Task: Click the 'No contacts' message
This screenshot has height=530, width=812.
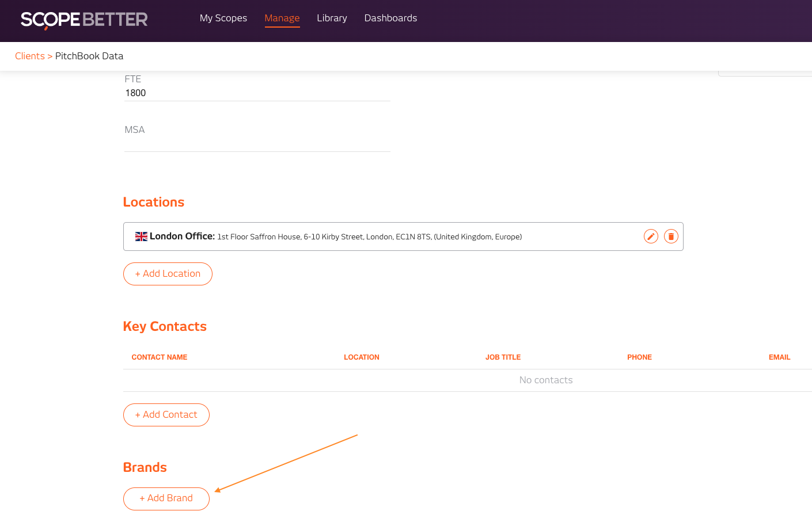Action: (546, 380)
